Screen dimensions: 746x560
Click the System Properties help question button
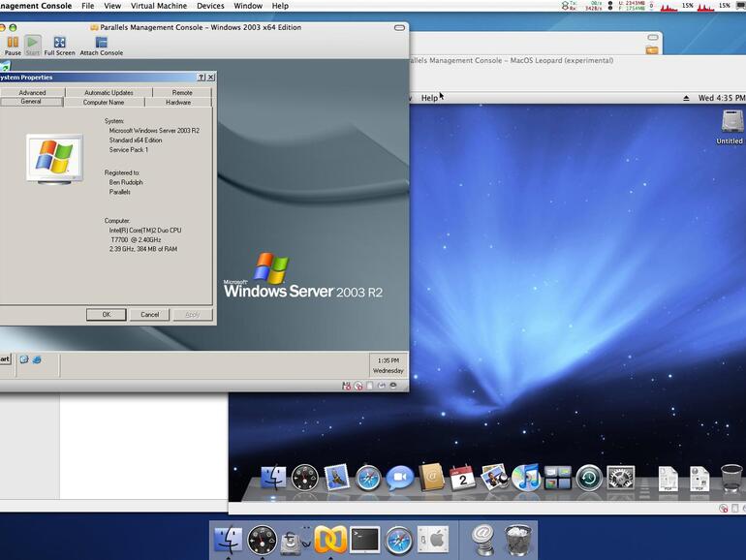click(202, 77)
